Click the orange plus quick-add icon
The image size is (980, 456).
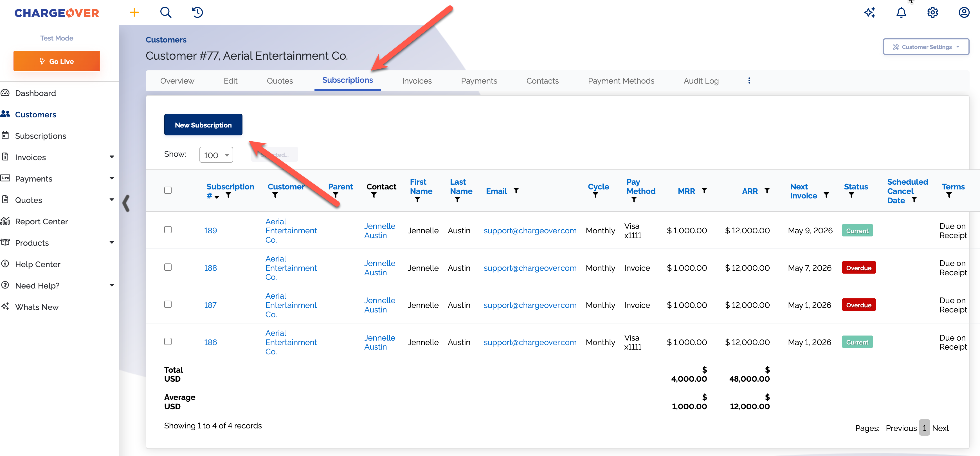[134, 13]
